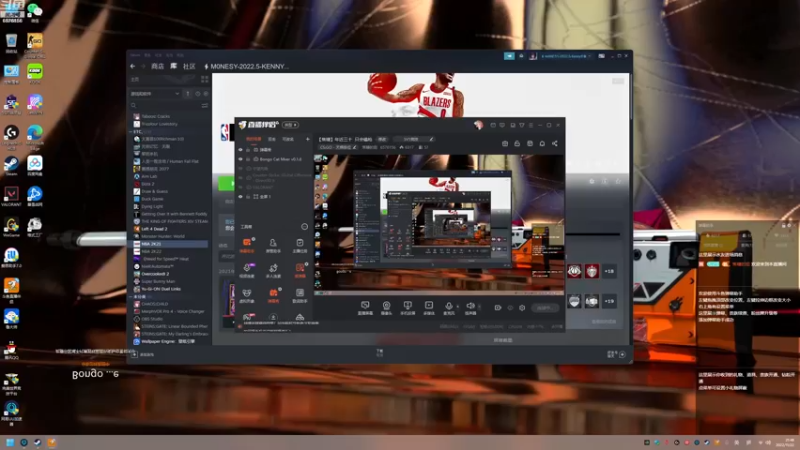Switch to the 库 library tab in Steam

coord(173,66)
